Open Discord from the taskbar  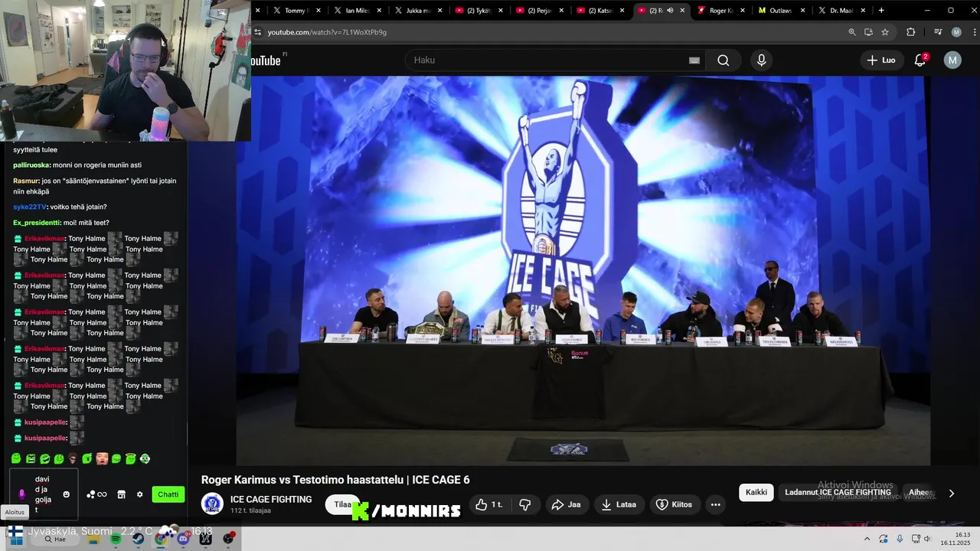point(183,539)
